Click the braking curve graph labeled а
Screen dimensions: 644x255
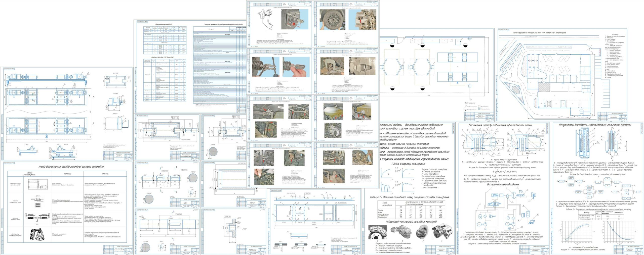(x=387, y=173)
